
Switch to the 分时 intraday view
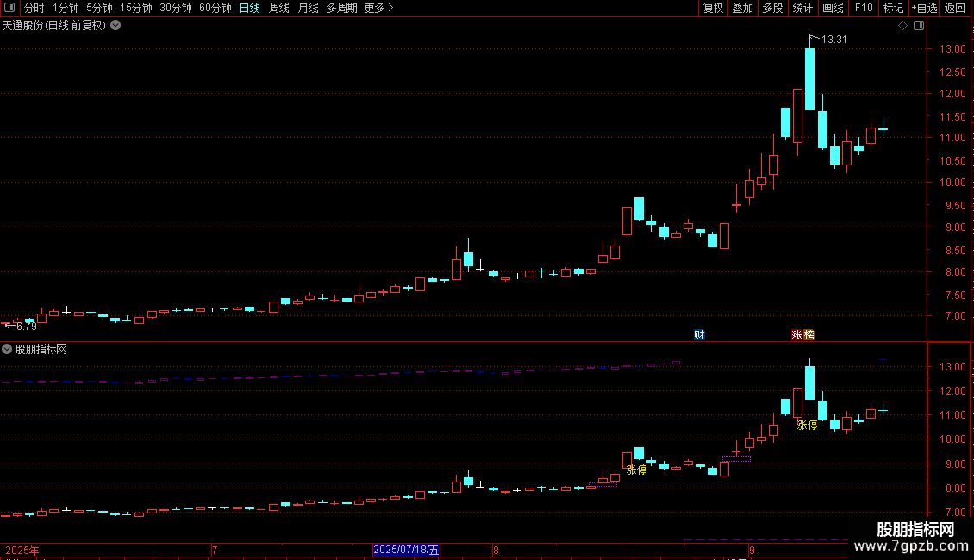(x=34, y=8)
